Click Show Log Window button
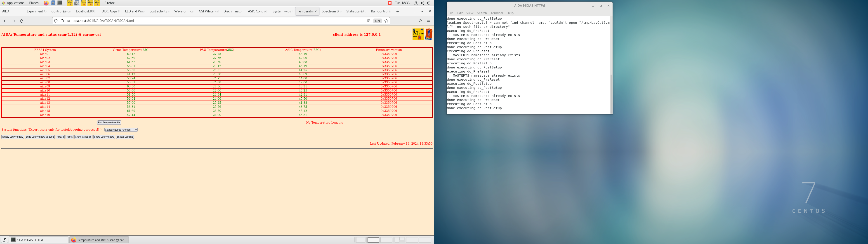This screenshot has width=868, height=244. (104, 137)
